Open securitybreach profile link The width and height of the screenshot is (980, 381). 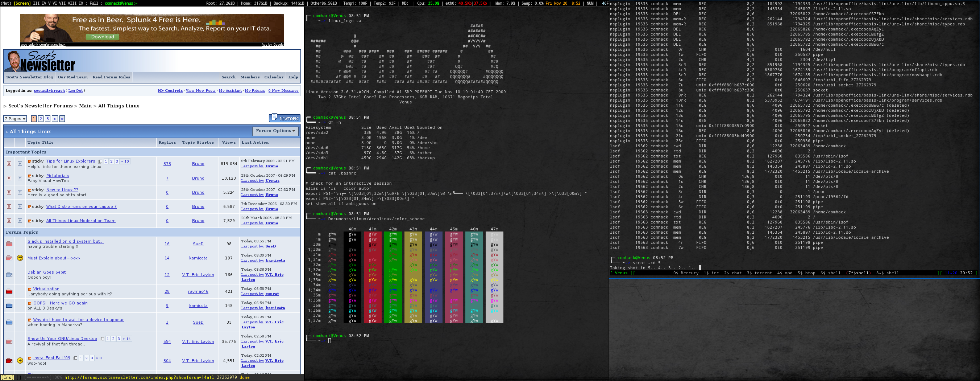pos(49,91)
